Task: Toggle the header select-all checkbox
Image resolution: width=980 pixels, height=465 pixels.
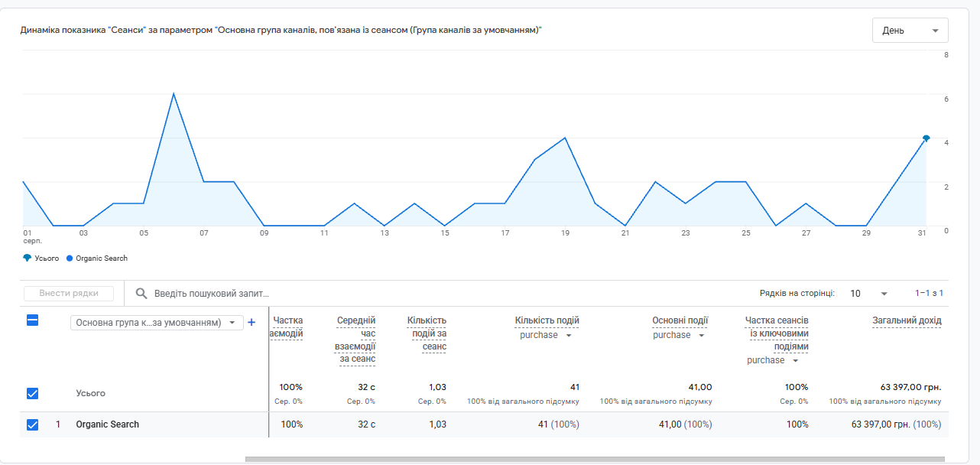Action: (32, 320)
